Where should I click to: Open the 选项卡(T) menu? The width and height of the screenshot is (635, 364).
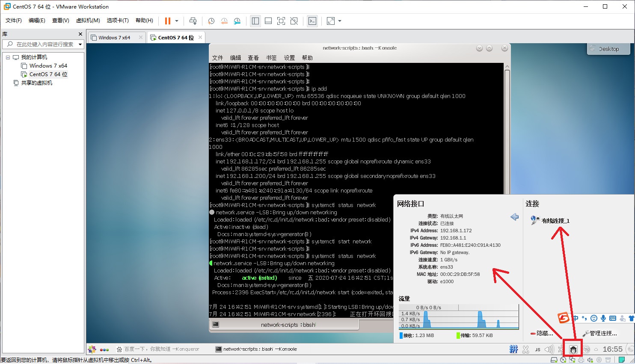pos(118,21)
